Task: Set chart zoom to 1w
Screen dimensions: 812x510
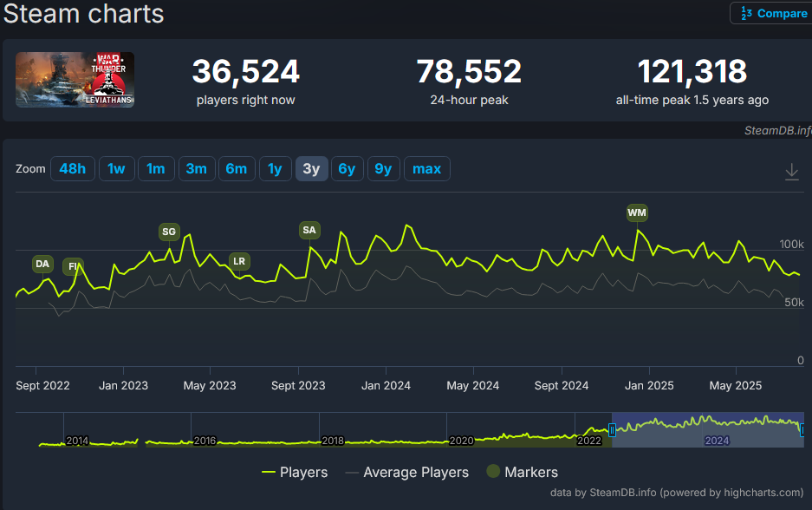Action: pyautogui.click(x=116, y=169)
